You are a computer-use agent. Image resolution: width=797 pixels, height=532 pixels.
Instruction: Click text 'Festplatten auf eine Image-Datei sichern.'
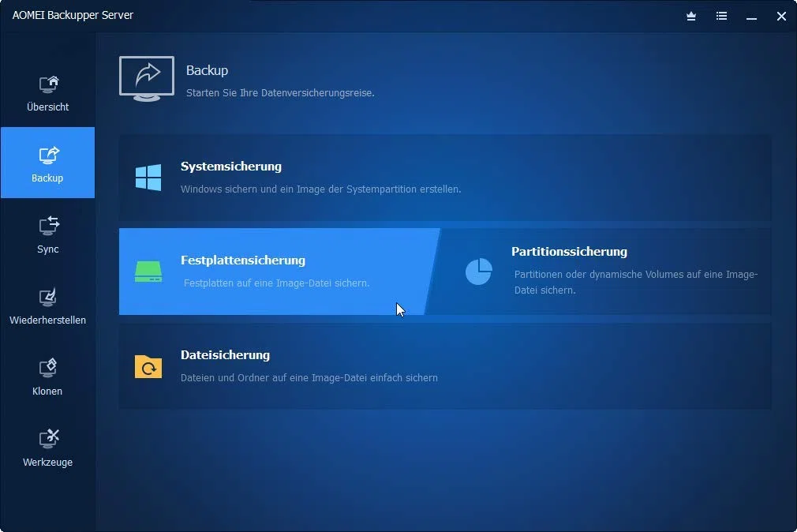276,283
